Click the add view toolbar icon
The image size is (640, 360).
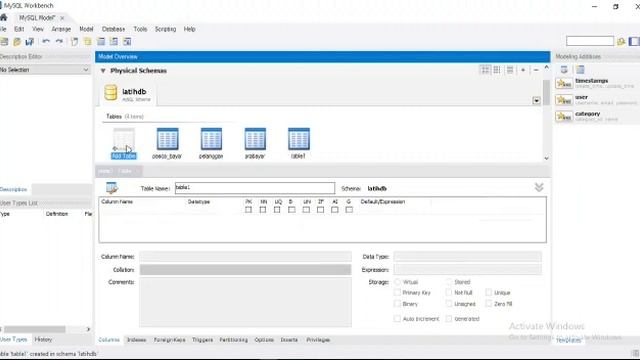[x=114, y=42]
